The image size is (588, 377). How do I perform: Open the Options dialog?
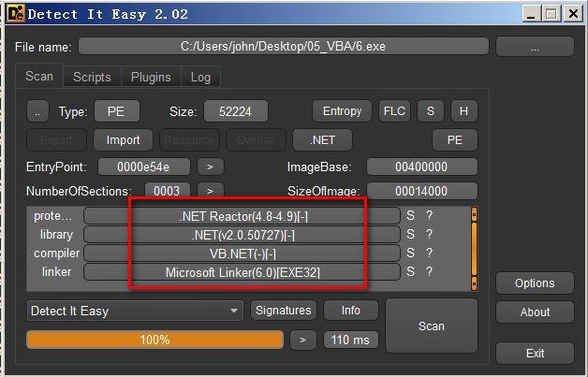tap(535, 283)
